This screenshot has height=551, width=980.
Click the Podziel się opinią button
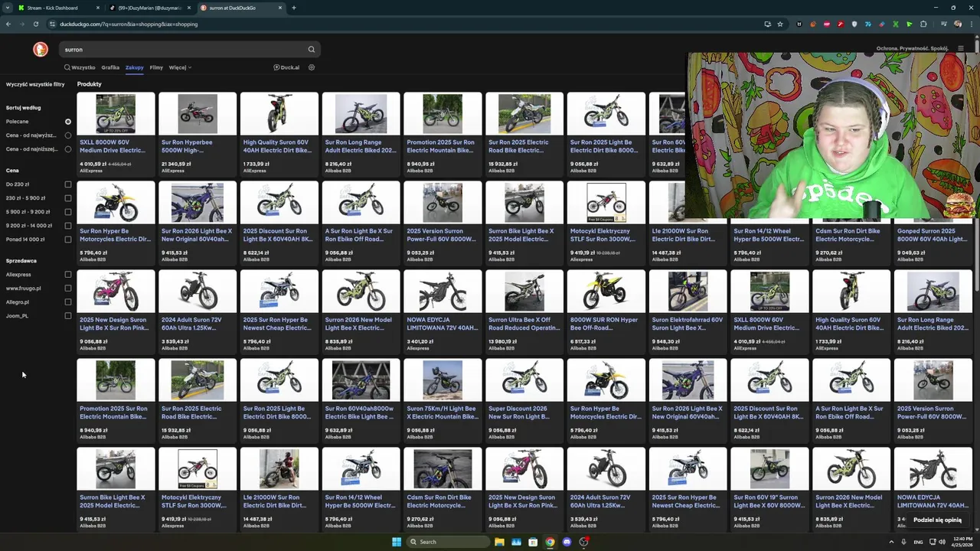coord(937,520)
